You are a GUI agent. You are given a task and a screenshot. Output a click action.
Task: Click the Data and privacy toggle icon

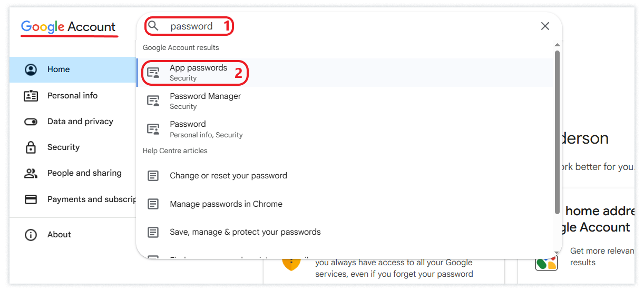[31, 122]
